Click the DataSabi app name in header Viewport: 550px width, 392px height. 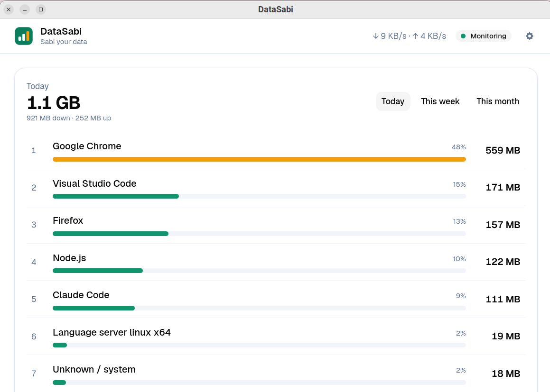tap(61, 32)
